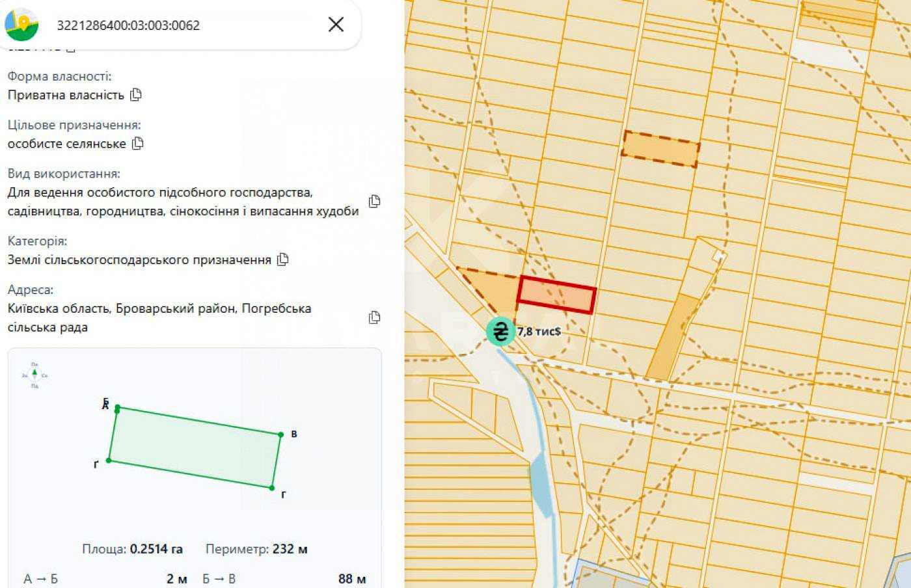
Task: Click vertex 'В' on parcel diagram
Action: point(281,434)
